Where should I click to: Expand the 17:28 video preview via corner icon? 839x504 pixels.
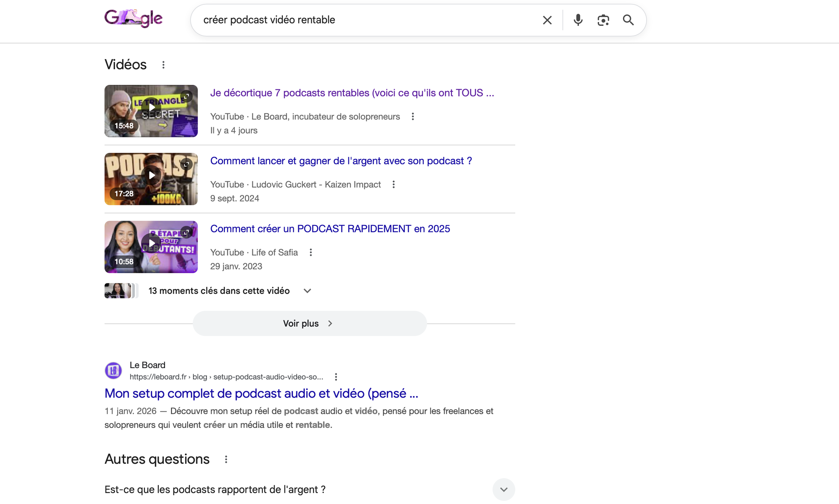coord(186,164)
